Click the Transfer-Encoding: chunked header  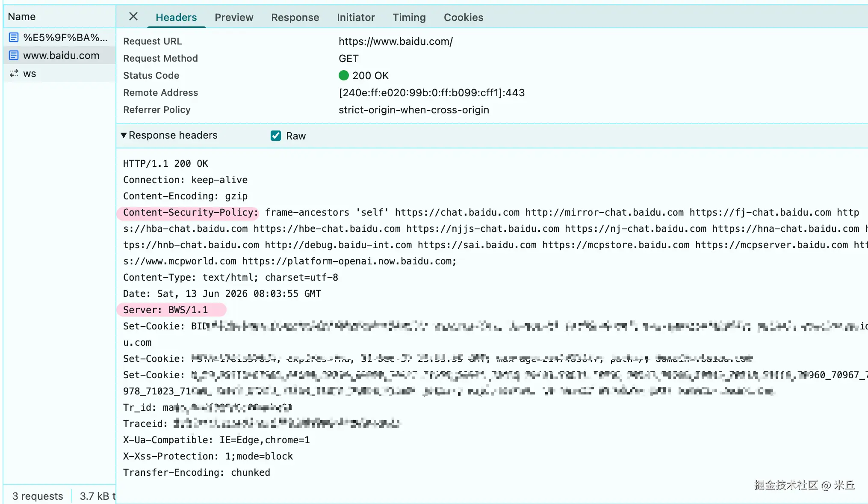click(x=197, y=473)
